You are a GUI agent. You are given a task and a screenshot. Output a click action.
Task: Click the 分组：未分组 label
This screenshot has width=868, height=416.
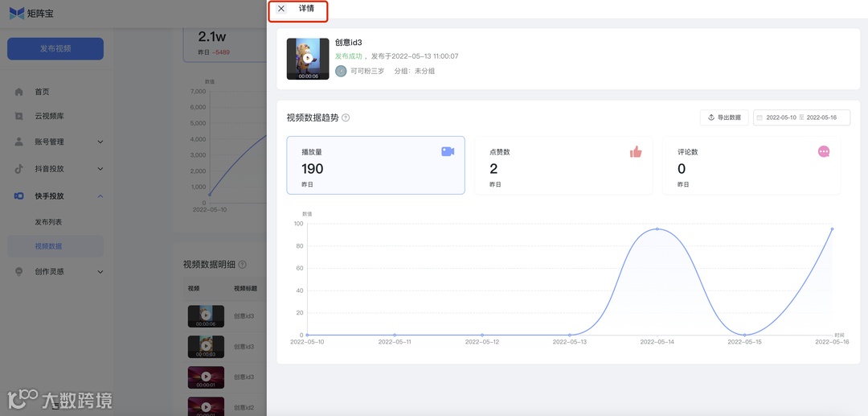(x=415, y=71)
